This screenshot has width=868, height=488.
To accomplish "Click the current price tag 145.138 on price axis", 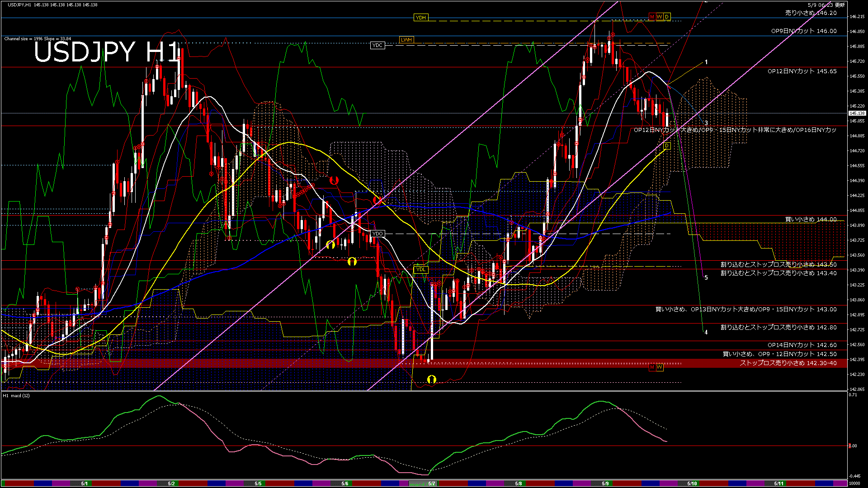I will point(857,113).
